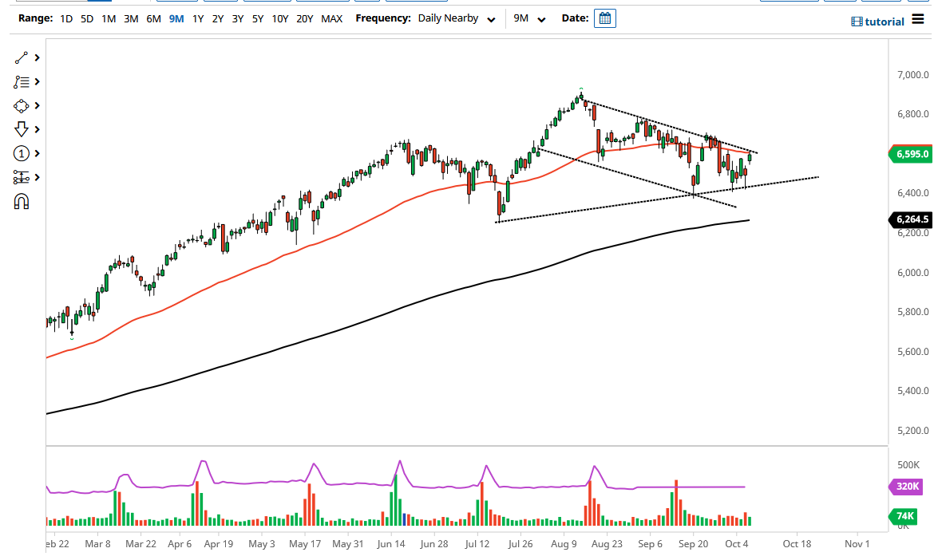
Task: Click the 500K volume axis label
Action: point(908,465)
